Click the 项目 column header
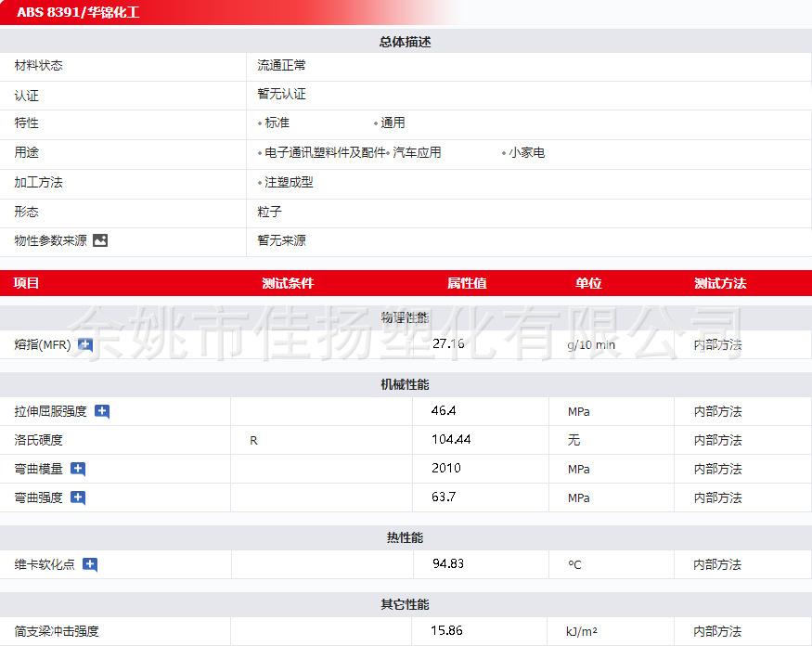 [26, 283]
